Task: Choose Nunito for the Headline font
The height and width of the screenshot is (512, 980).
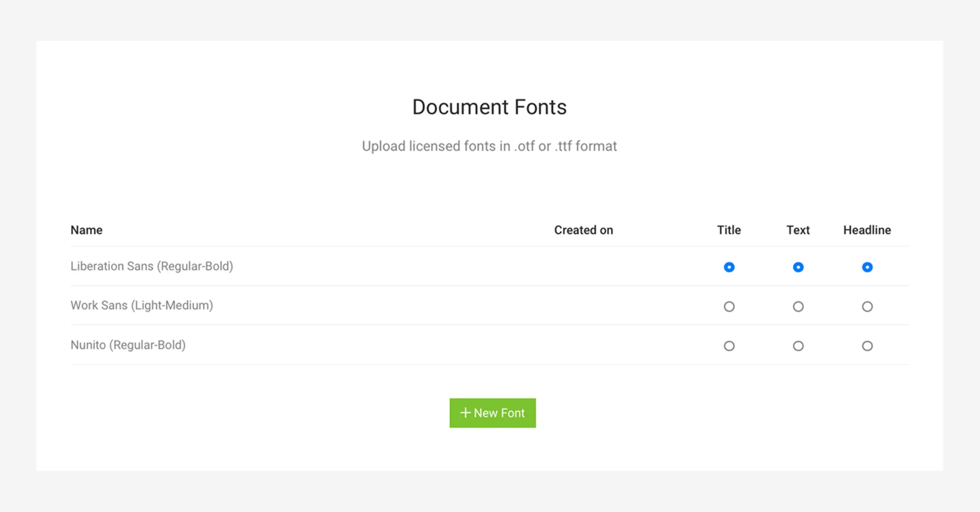Action: coord(867,346)
